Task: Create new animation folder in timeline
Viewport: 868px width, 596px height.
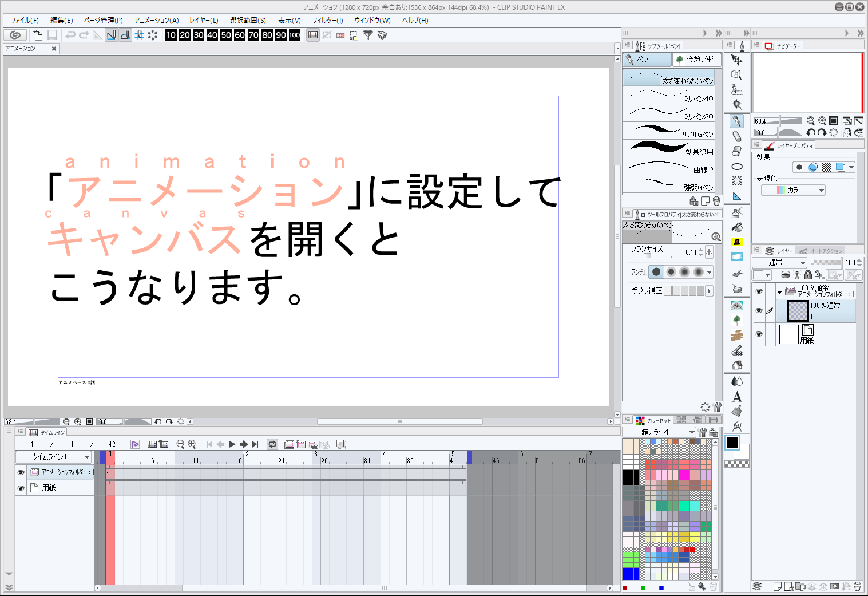Action: pyautogui.click(x=289, y=444)
